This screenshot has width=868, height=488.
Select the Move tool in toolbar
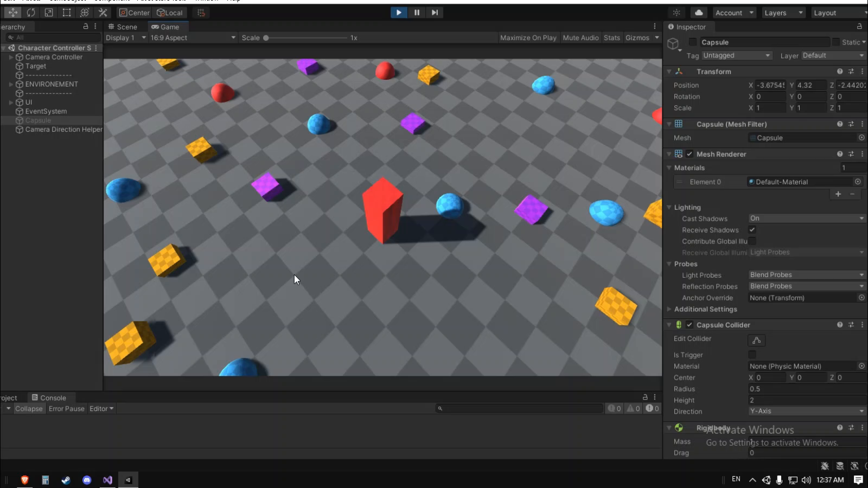[x=12, y=12]
